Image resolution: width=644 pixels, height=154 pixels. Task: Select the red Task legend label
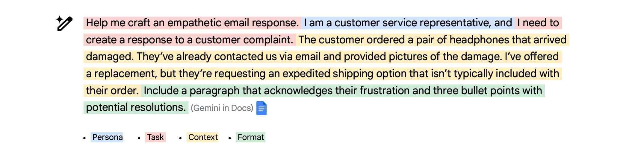pos(155,137)
